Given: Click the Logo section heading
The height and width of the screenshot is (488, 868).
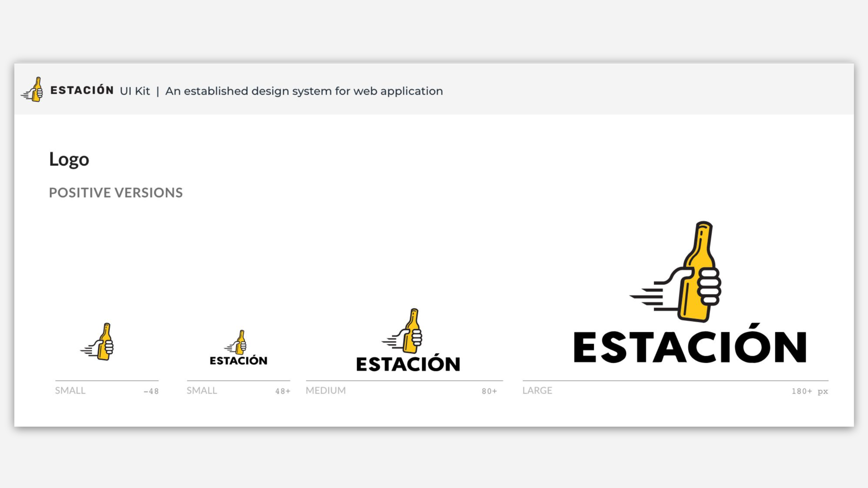Looking at the screenshot, I should point(69,159).
